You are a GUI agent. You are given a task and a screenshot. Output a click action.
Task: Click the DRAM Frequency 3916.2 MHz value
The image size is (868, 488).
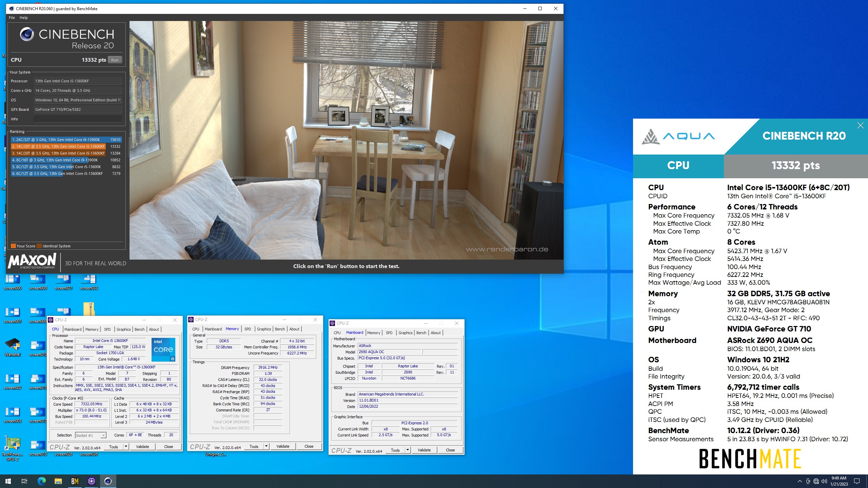pos(268,367)
